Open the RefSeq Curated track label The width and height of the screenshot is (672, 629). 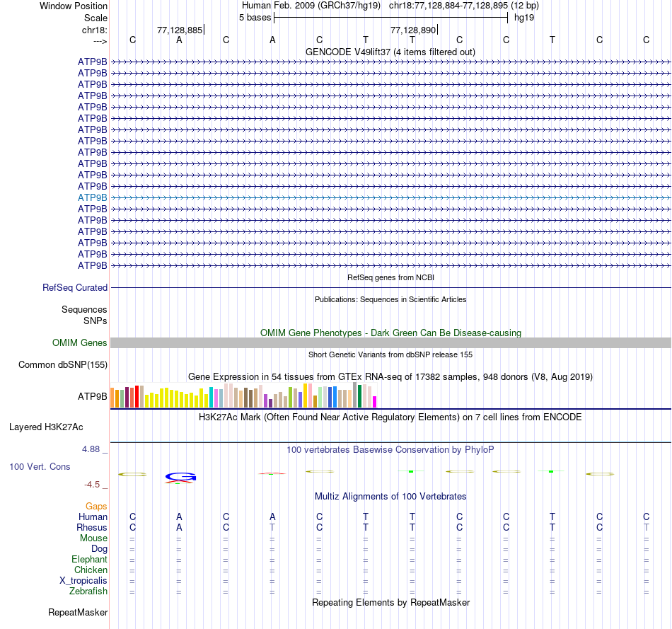click(x=74, y=288)
